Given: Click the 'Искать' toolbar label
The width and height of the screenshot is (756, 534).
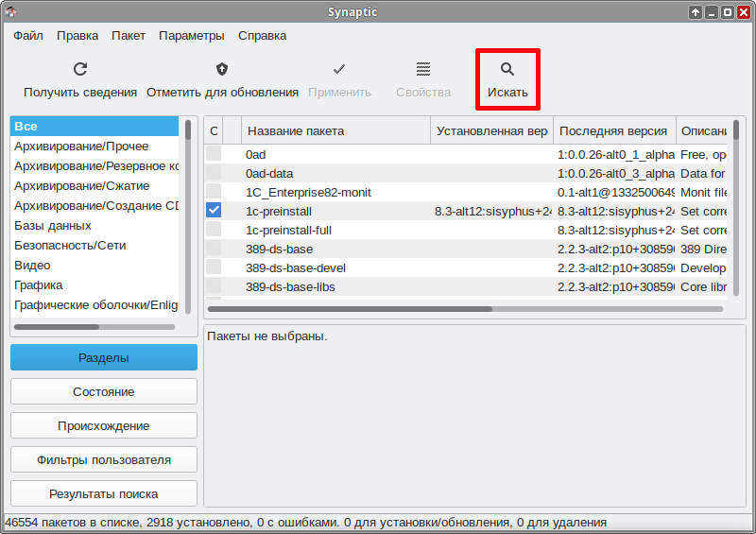Looking at the screenshot, I should [507, 92].
